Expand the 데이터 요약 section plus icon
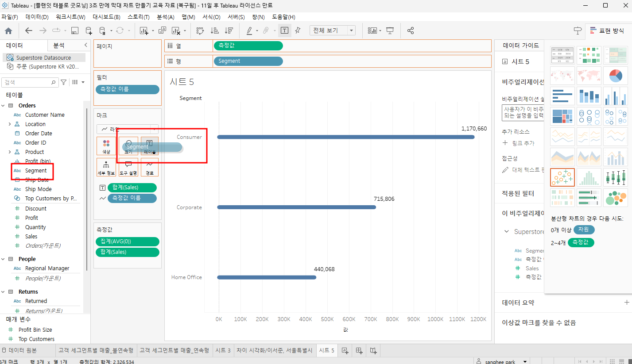 click(626, 303)
